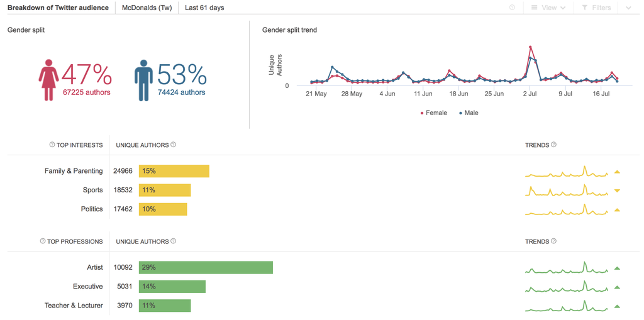Click the Artist profession label

point(95,267)
